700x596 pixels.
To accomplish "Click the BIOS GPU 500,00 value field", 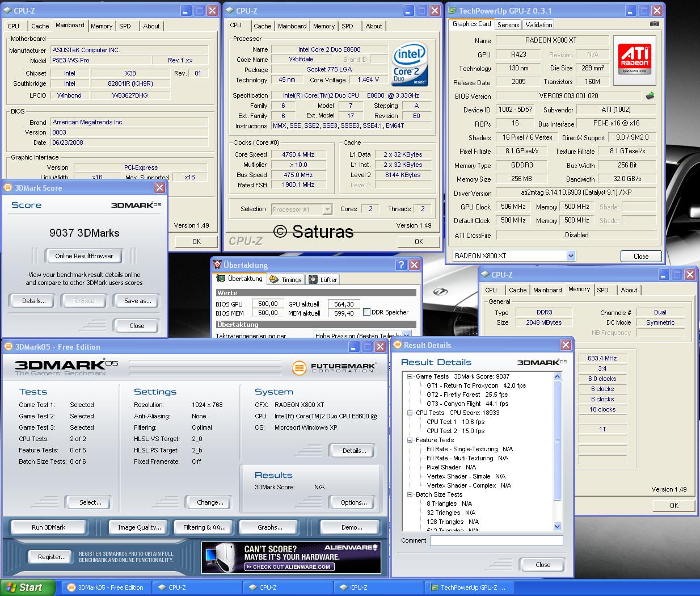I will pyautogui.click(x=268, y=304).
